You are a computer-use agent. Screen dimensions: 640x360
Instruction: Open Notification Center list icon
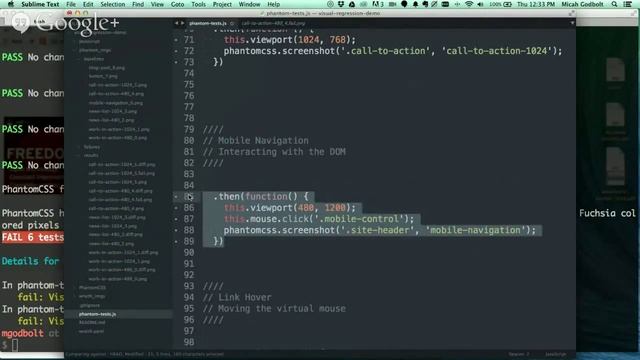pyautogui.click(x=628, y=4)
